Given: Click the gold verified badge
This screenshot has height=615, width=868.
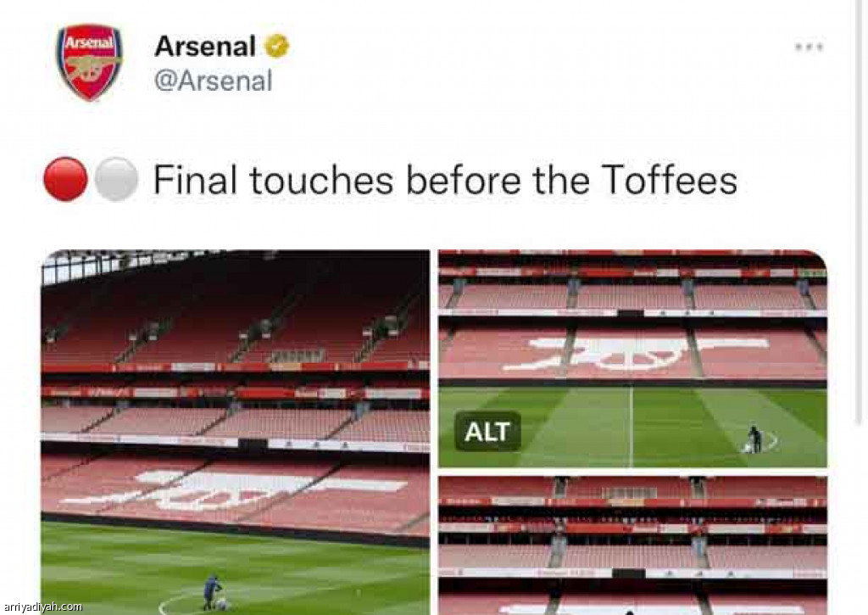Looking at the screenshot, I should pos(276,47).
